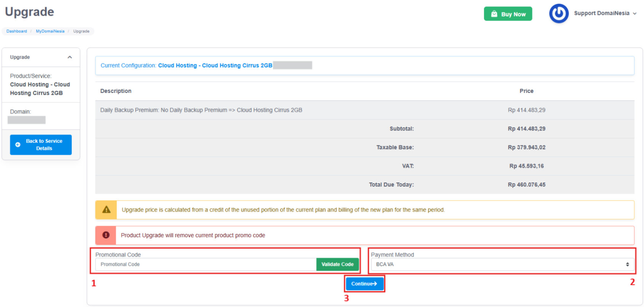The image size is (644, 307).
Task: Collapse the Upgrade sidebar panel chevron
Action: pos(70,57)
